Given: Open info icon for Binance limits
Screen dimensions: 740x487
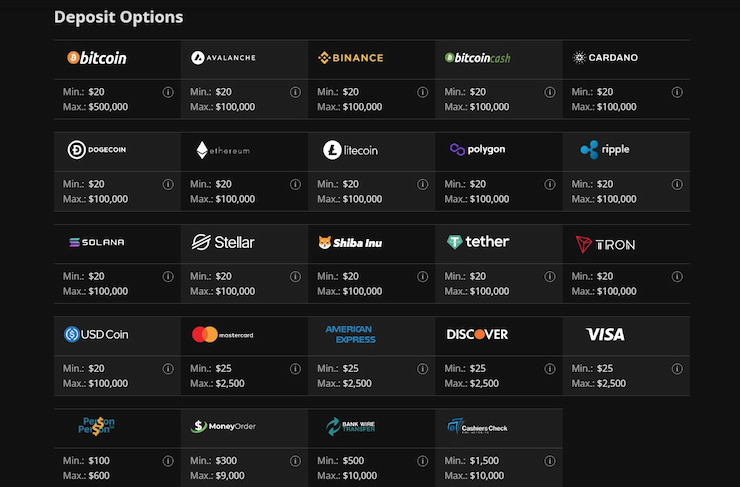Looking at the screenshot, I should (422, 92).
